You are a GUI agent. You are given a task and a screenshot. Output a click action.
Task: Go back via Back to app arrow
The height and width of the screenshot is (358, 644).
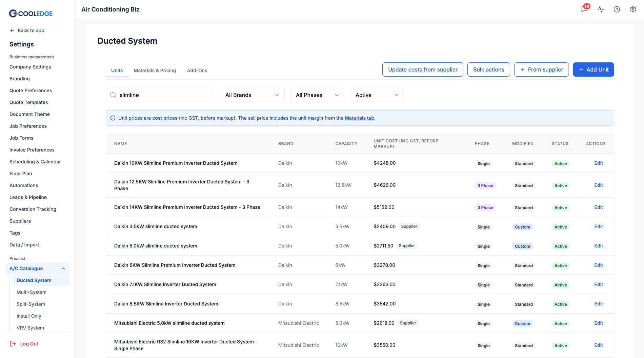tap(12, 31)
